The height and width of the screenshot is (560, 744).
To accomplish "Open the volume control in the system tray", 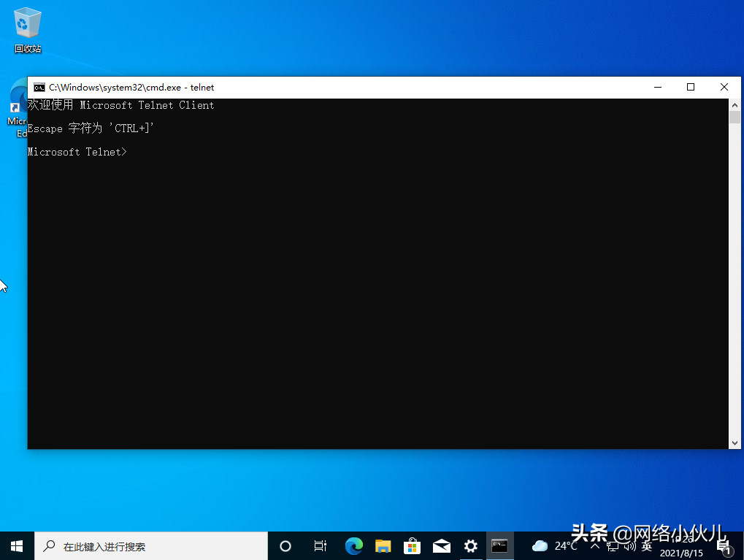I will pos(629,545).
